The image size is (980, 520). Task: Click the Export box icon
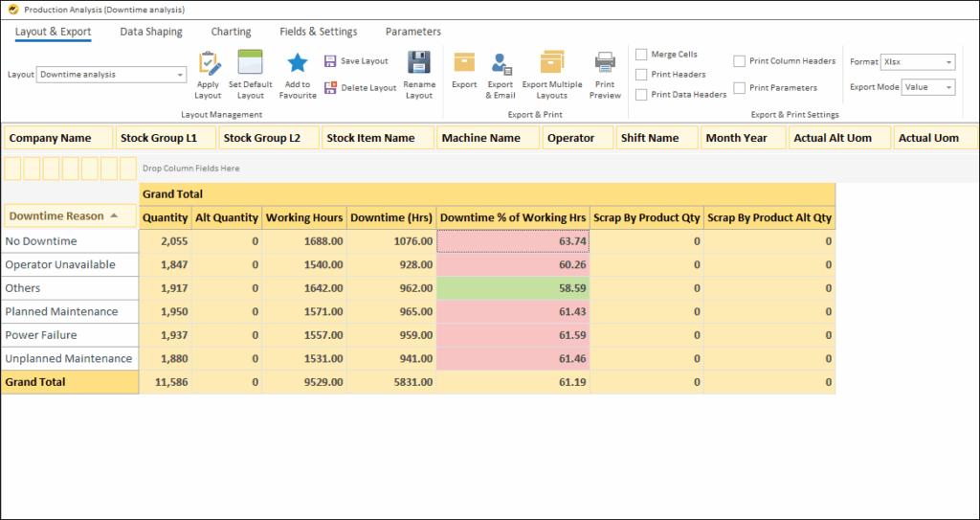coord(464,63)
